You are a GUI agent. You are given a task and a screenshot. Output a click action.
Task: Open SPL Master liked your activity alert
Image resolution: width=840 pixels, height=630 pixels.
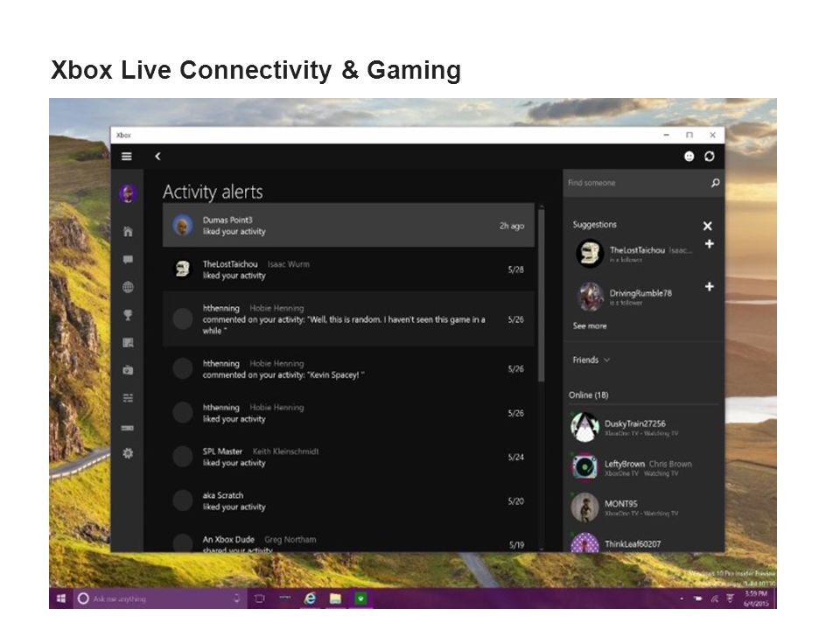348,457
